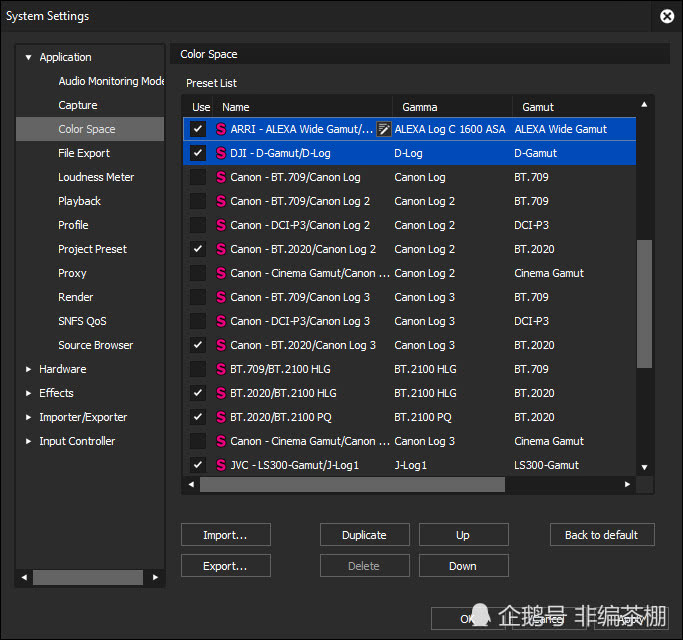Image resolution: width=683 pixels, height=640 pixels.
Task: Click the S icon beside BT.709/BT.2100 HLG
Action: (x=221, y=369)
